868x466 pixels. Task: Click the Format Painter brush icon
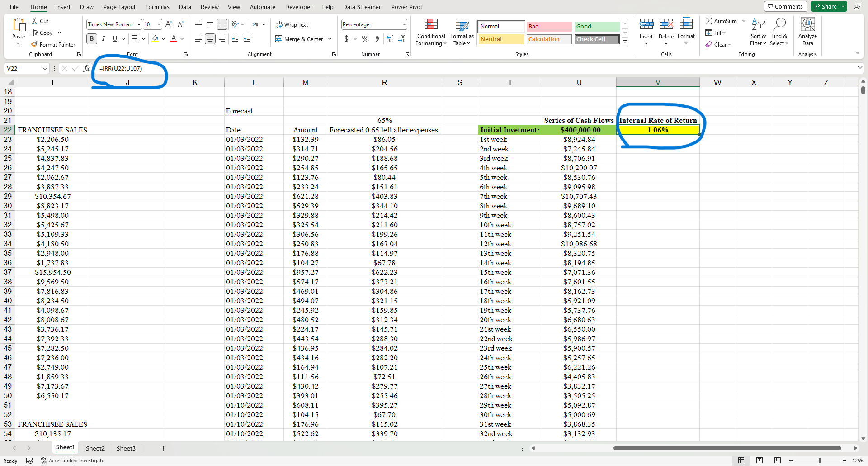click(34, 44)
